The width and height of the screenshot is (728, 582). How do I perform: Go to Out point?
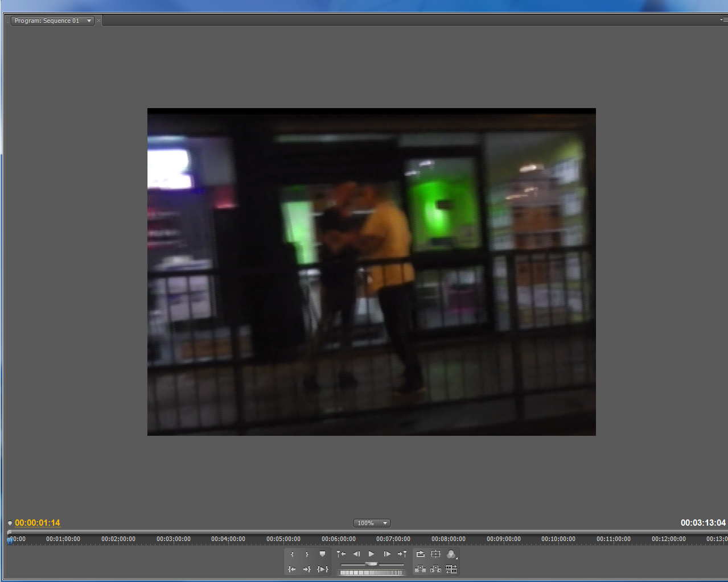(x=307, y=569)
